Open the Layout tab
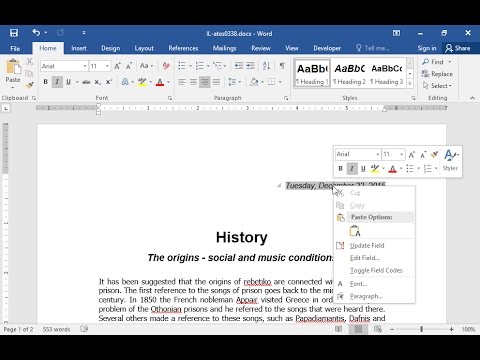The image size is (480, 360). coord(144,48)
